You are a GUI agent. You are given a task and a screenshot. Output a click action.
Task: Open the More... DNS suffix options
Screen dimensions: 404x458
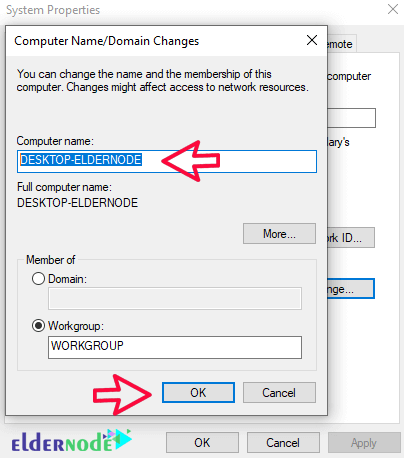(x=279, y=234)
